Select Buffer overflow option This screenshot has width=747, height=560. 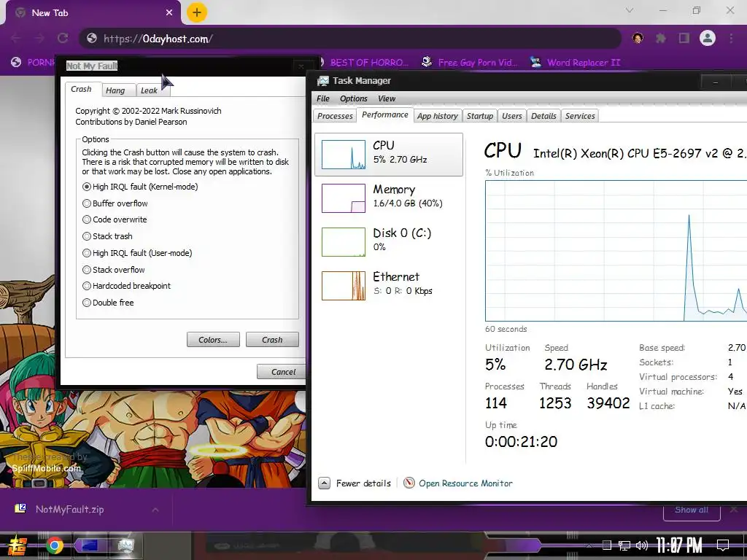[115, 203]
